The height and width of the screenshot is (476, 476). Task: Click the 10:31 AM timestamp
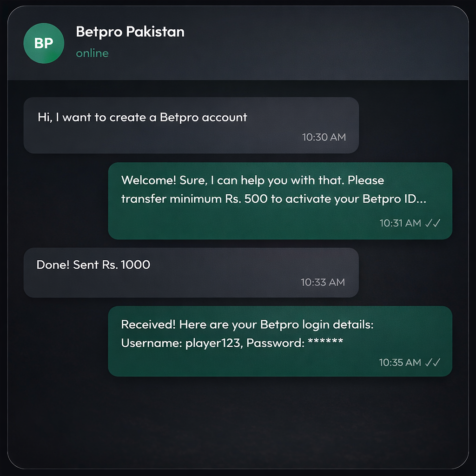tap(400, 223)
